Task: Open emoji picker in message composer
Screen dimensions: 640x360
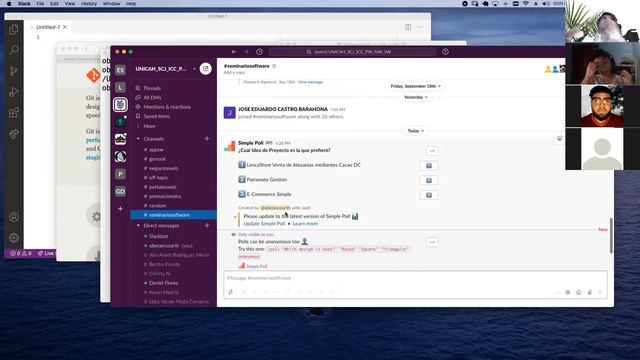Action: coord(578,292)
